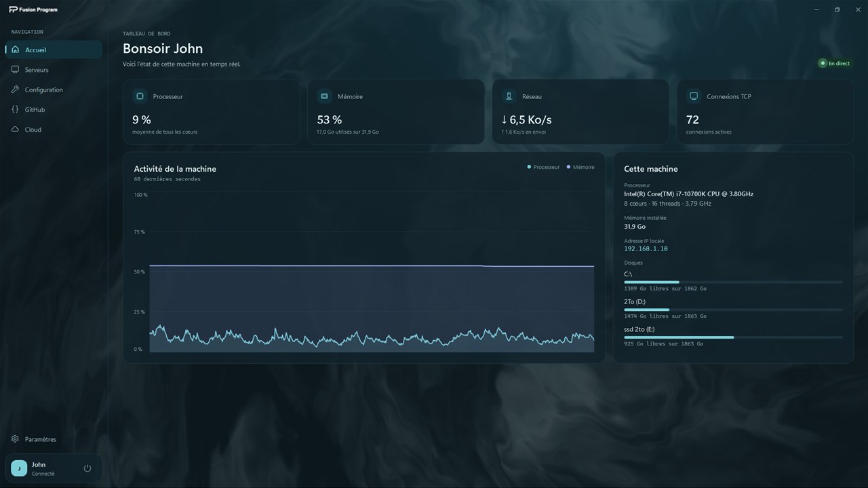
Task: Click the Cette machine panel title
Action: (x=651, y=169)
